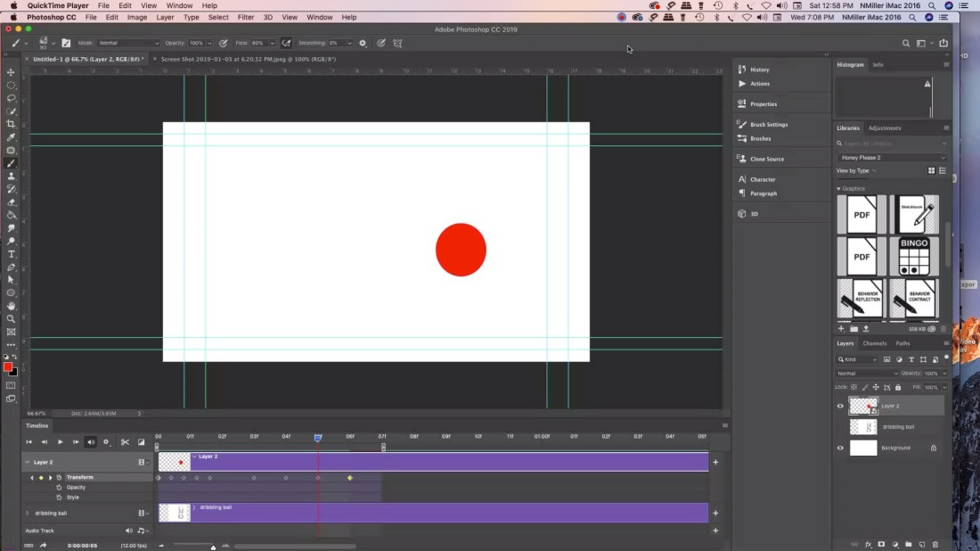Viewport: 980px width, 551px height.
Task: Expand the dribbling ball timeline track
Action: click(27, 513)
